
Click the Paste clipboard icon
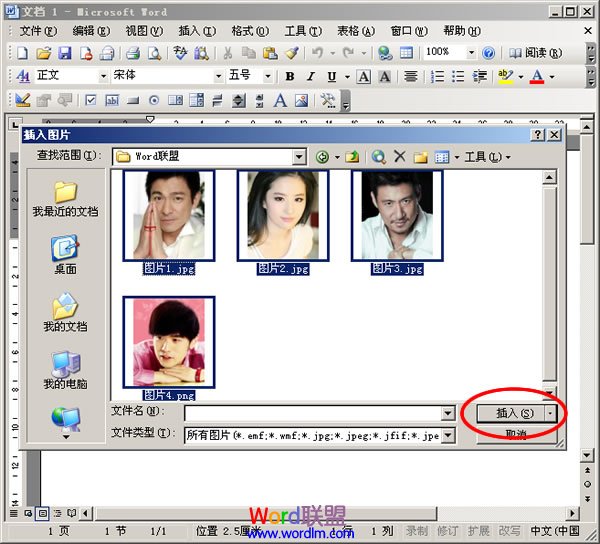(270, 53)
